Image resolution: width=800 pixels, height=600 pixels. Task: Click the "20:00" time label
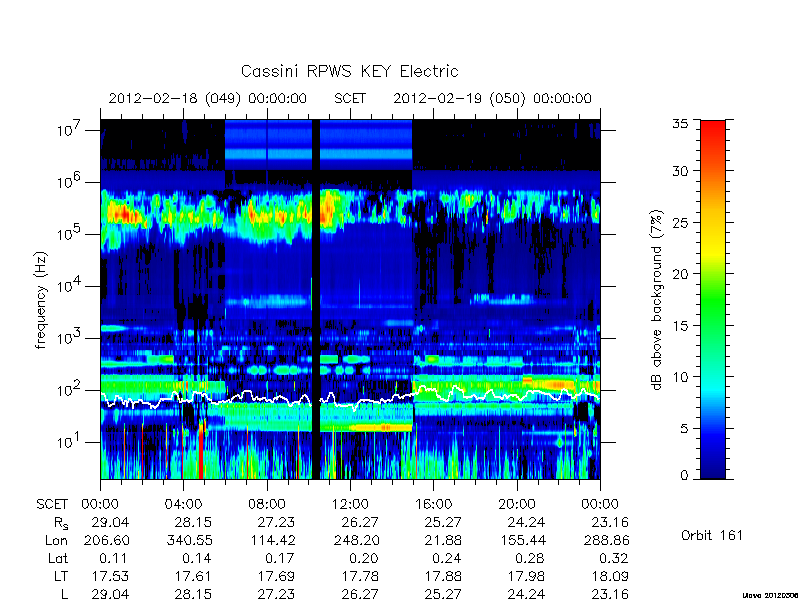click(x=517, y=504)
